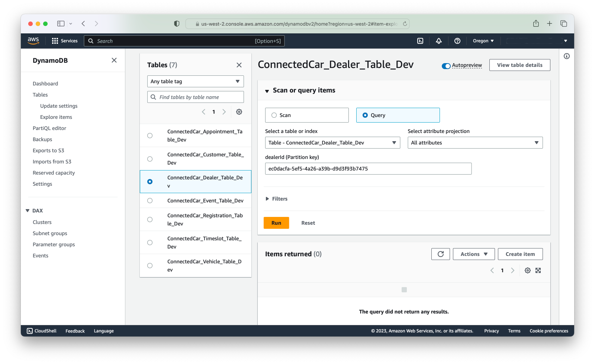
Task: Click View table details
Action: click(x=520, y=65)
